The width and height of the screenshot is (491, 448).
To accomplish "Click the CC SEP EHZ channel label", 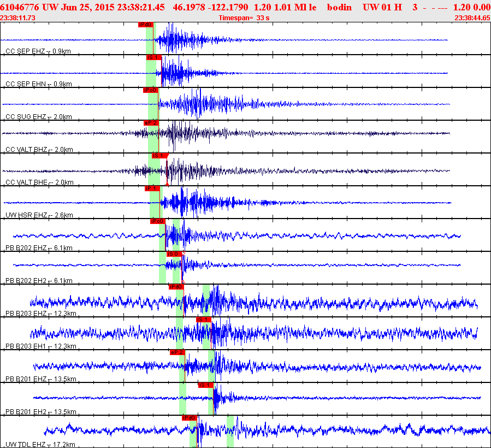I will point(26,51).
